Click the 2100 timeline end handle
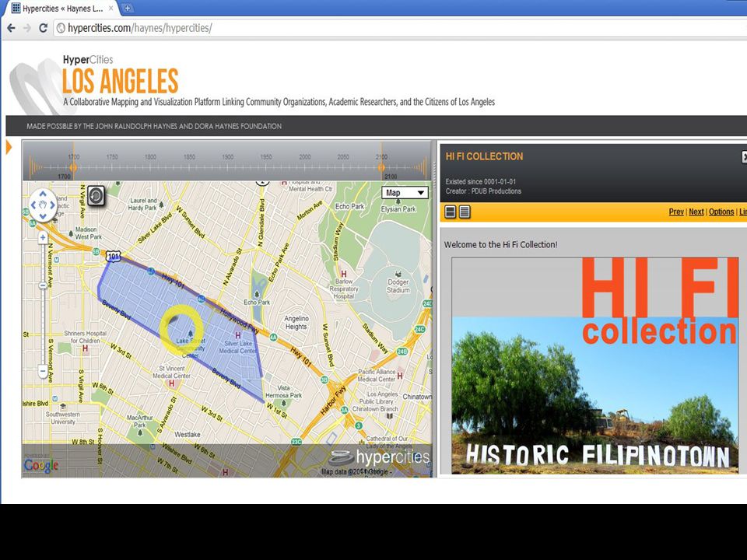This screenshot has height=560, width=747. point(381,167)
